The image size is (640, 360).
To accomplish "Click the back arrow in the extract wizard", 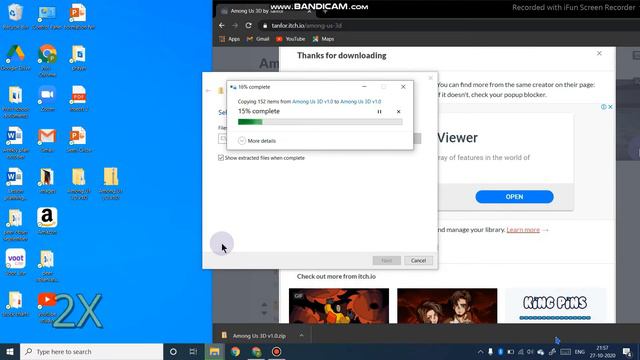I will pos(208,91).
